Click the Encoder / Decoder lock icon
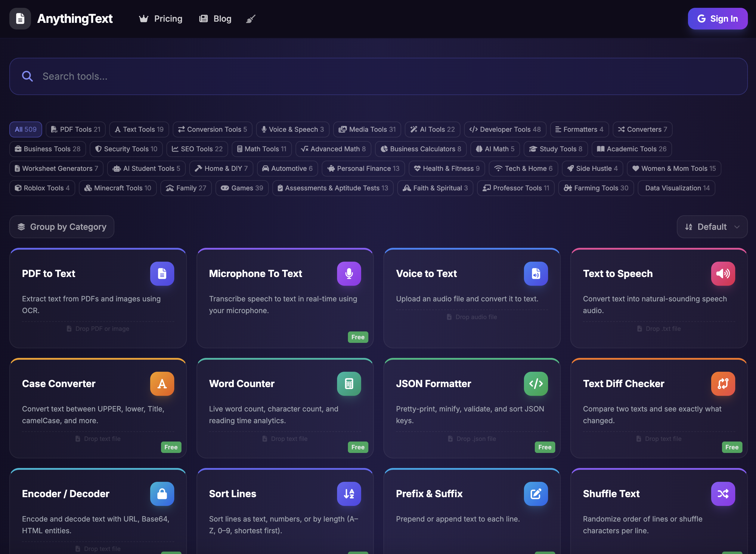This screenshot has height=554, width=756. [x=162, y=494]
